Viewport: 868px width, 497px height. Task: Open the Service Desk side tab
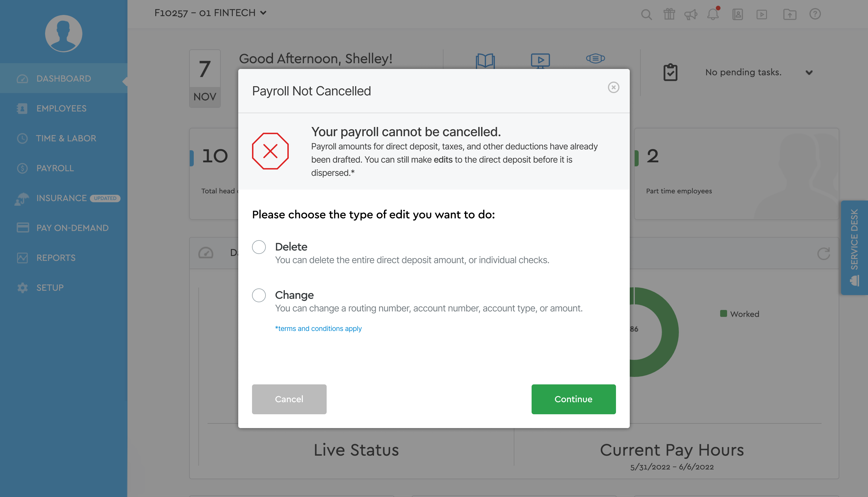point(854,247)
